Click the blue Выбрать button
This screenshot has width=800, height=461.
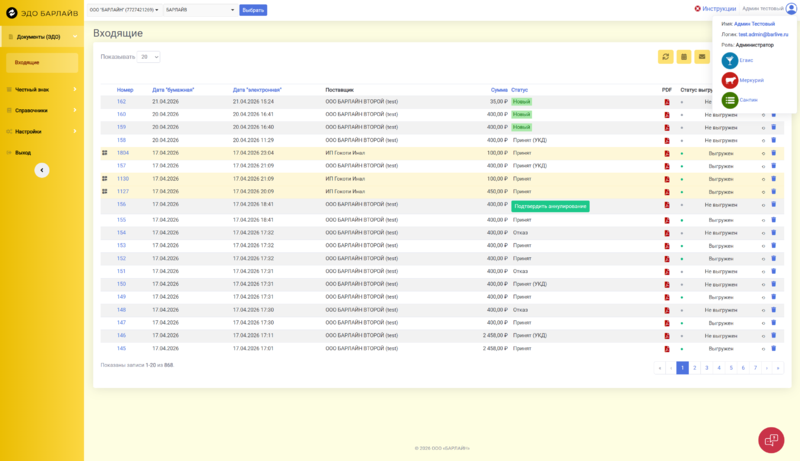pos(253,10)
